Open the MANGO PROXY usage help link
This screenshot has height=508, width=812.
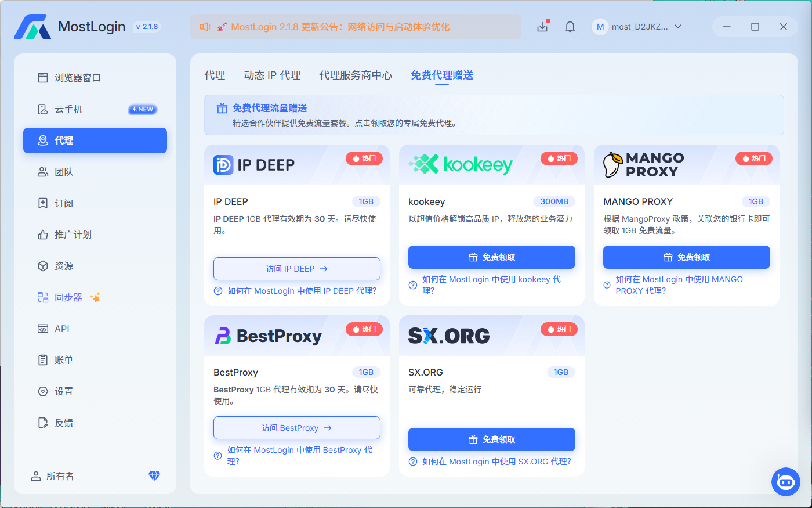click(x=679, y=285)
